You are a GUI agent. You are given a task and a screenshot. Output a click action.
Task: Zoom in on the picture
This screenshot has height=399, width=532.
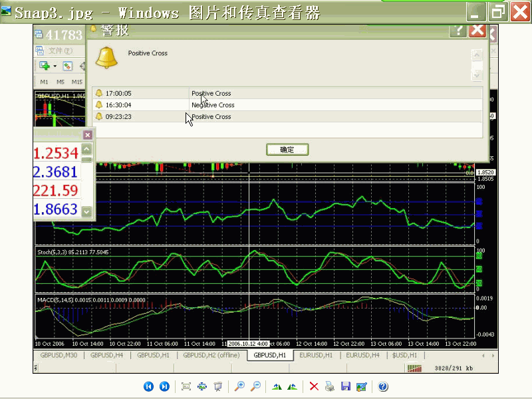(x=239, y=386)
